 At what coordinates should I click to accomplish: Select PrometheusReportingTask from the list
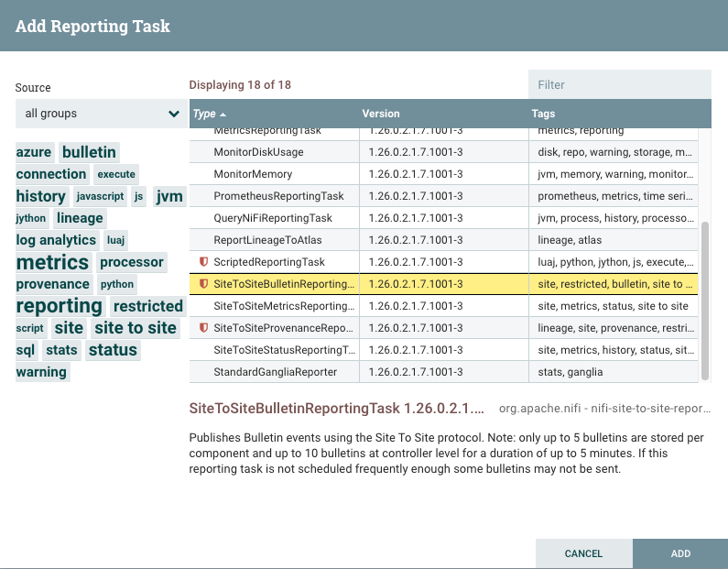click(x=278, y=196)
